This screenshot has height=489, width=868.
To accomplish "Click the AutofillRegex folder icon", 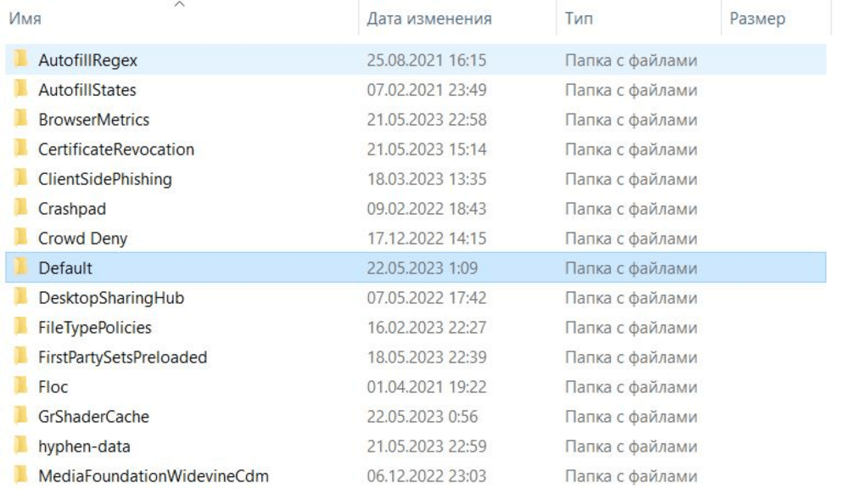I will tap(20, 60).
